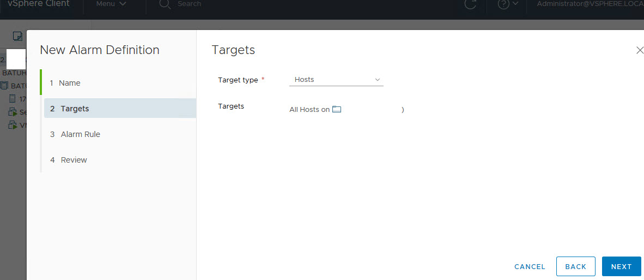Jump to step 3 Alarm Rule
This screenshot has width=644, height=280.
(80, 134)
